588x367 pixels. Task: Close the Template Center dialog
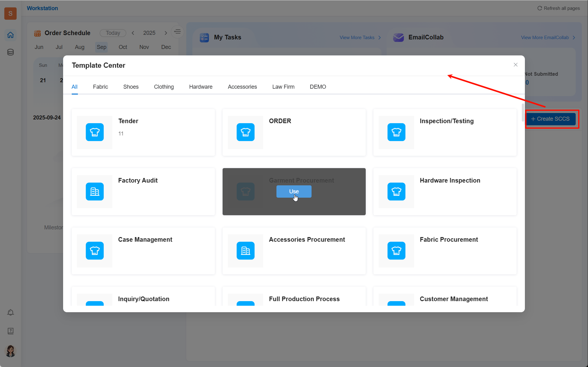coord(515,65)
